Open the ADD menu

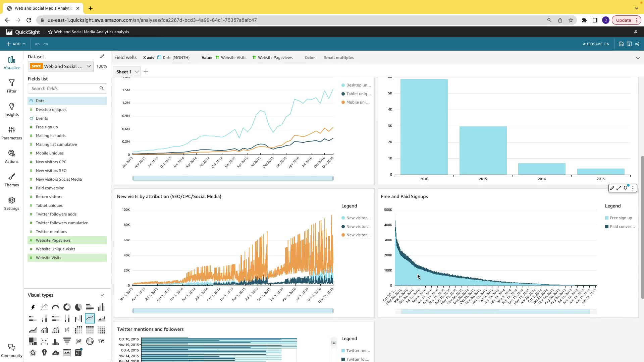click(x=16, y=44)
